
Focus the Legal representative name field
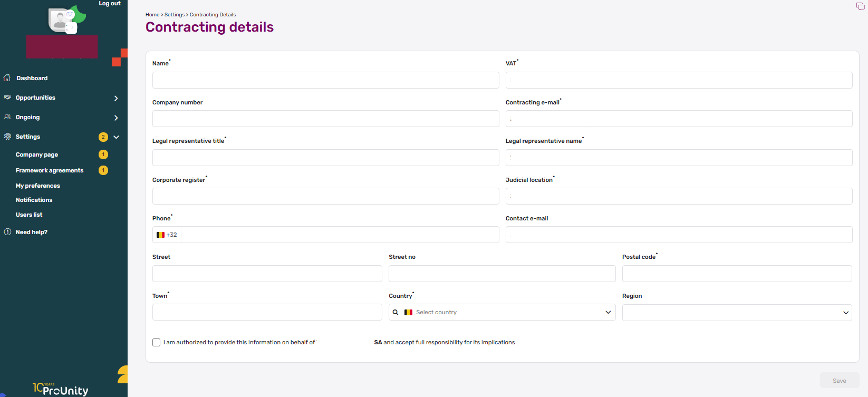(679, 158)
